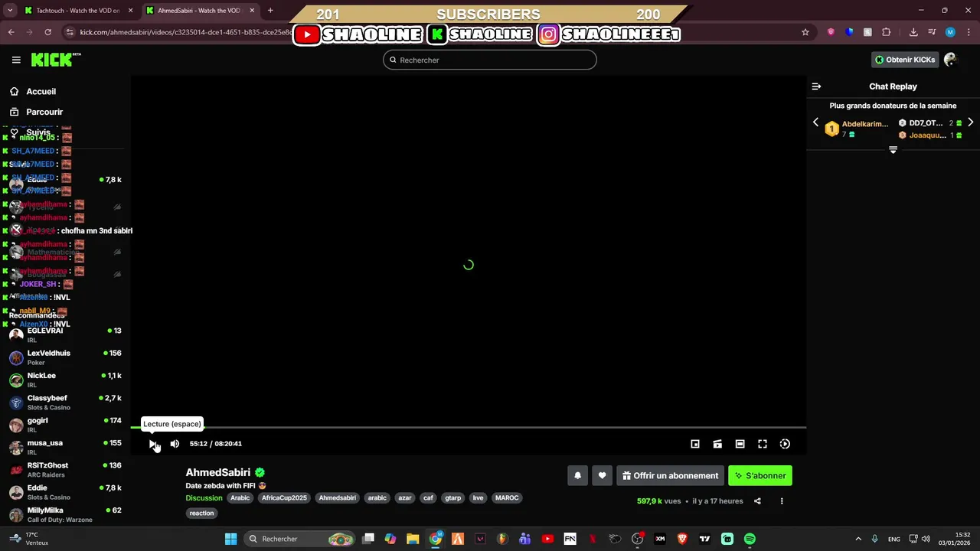Screen dimensions: 980x551
Task: Enter fullscreen mode
Action: (x=763, y=444)
